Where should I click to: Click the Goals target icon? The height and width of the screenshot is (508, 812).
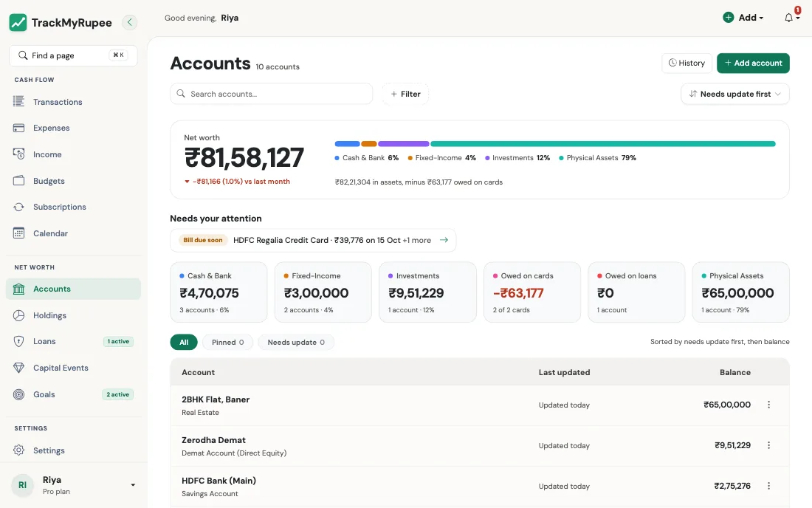18,394
